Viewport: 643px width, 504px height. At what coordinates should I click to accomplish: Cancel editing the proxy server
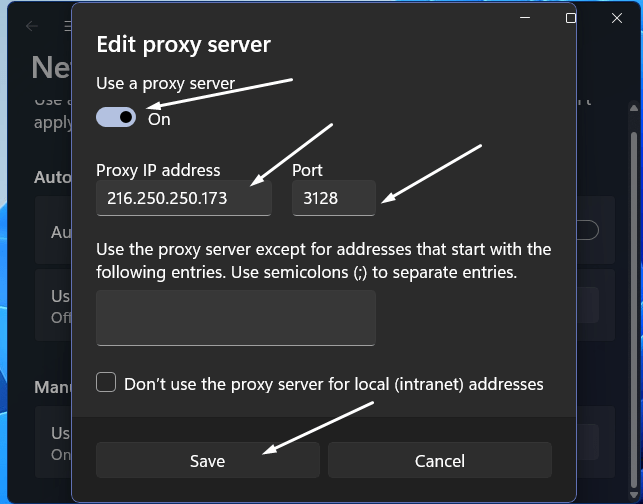point(440,461)
